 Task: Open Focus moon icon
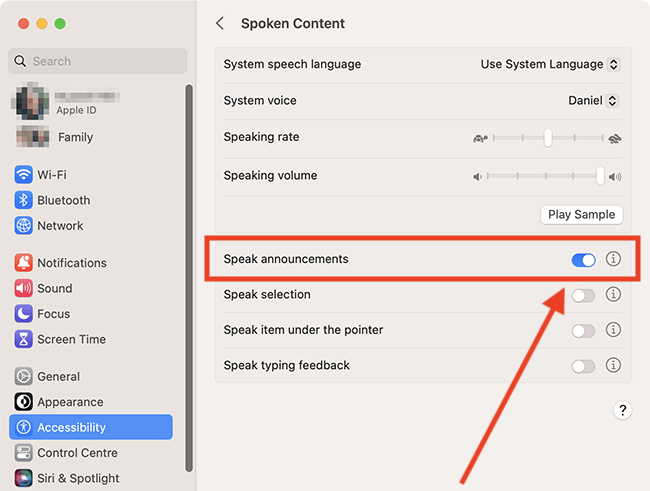pos(24,314)
